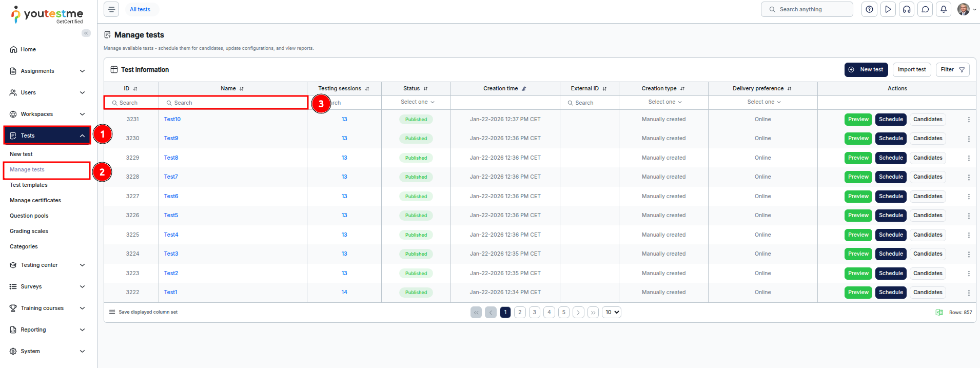The width and height of the screenshot is (980, 368).
Task: Open the help question mark icon
Action: pos(869,9)
